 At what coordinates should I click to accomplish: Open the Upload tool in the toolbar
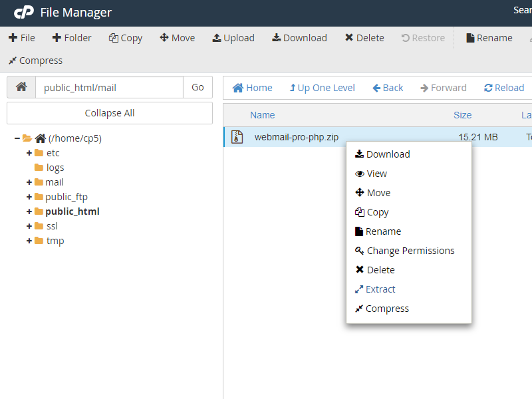233,38
